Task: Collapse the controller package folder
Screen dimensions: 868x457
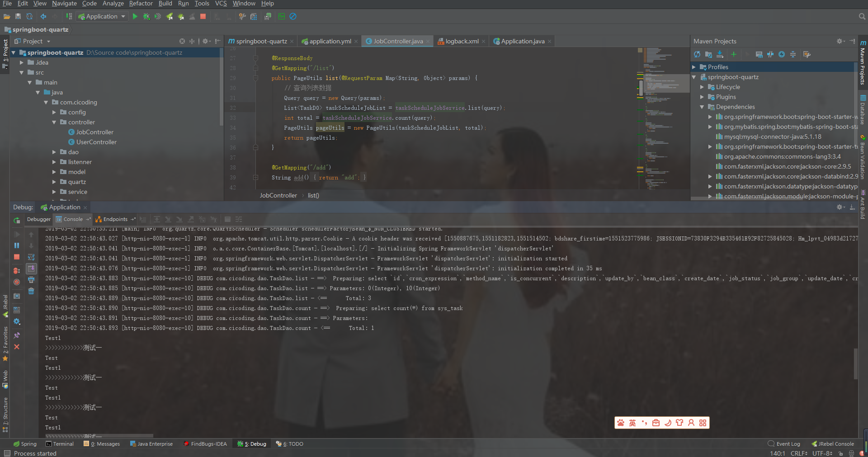Action: [x=54, y=122]
